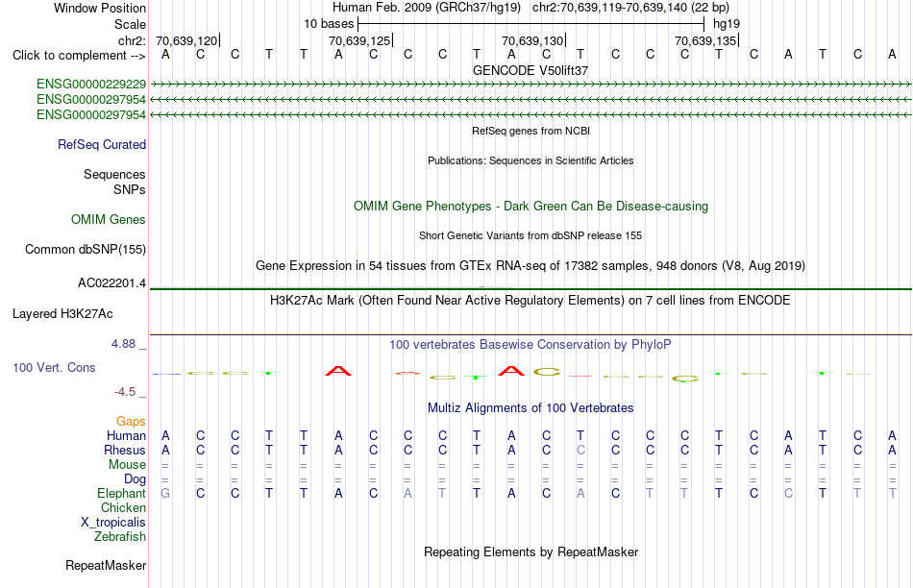Click the -4.5 PhyloP lower scale value

(125, 392)
